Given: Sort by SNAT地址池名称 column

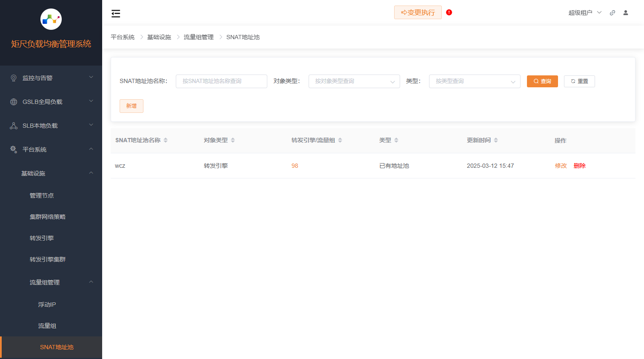Looking at the screenshot, I should tap(166, 140).
